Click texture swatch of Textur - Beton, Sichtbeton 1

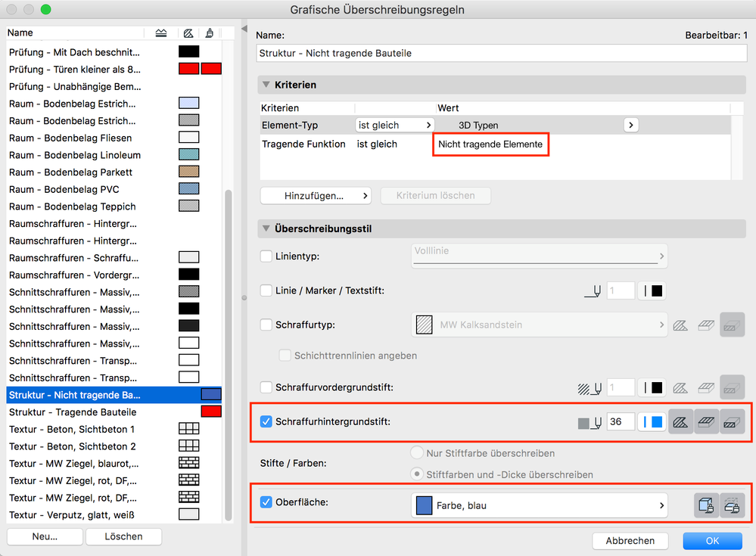[189, 429]
